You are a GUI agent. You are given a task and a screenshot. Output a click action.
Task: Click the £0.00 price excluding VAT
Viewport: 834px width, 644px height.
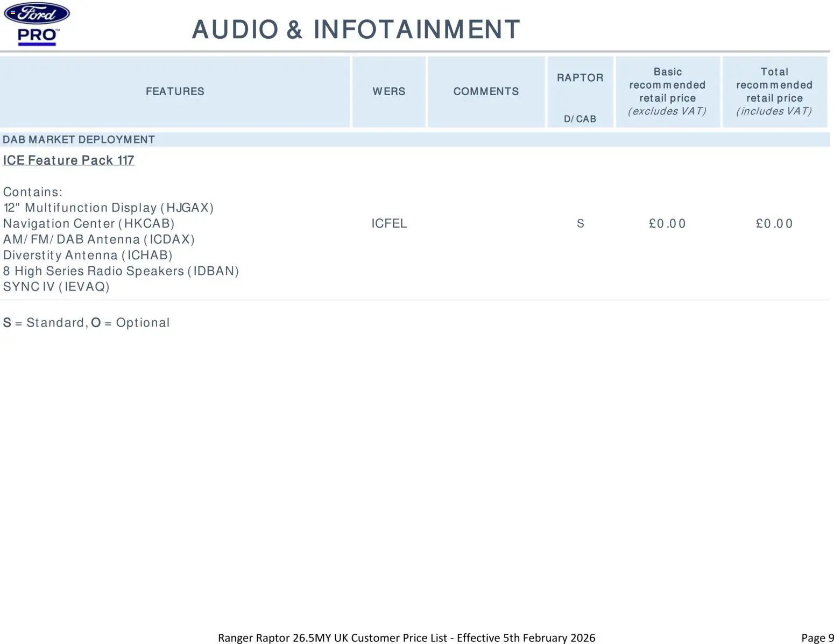click(x=667, y=224)
